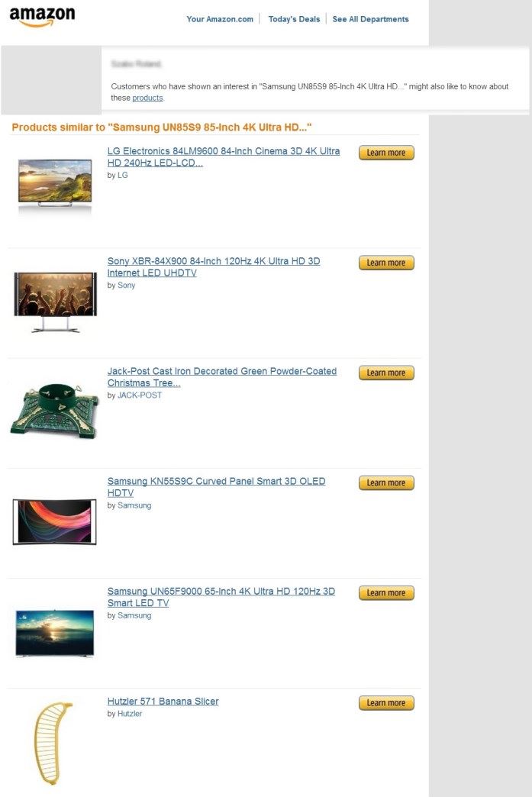View the Sony TV thumbnail image

tap(55, 302)
